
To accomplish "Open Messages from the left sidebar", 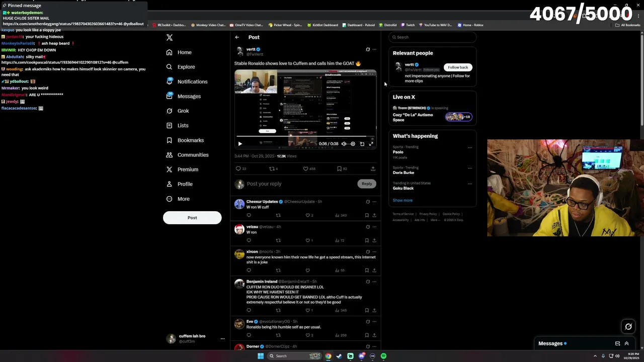I will (x=184, y=96).
